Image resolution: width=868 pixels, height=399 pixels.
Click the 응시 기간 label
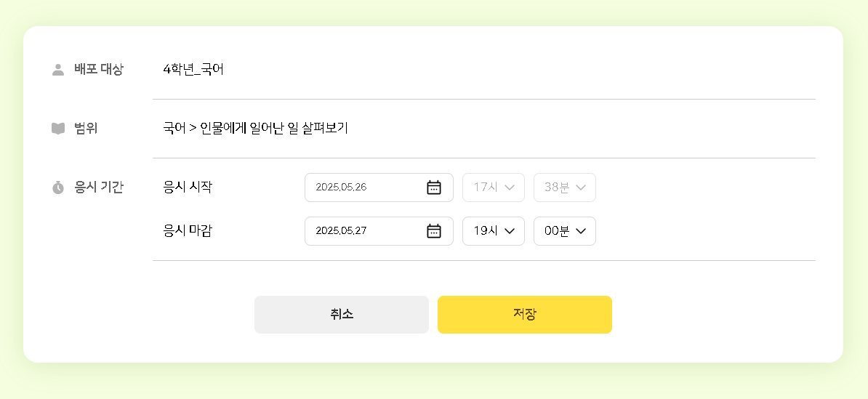pos(99,188)
